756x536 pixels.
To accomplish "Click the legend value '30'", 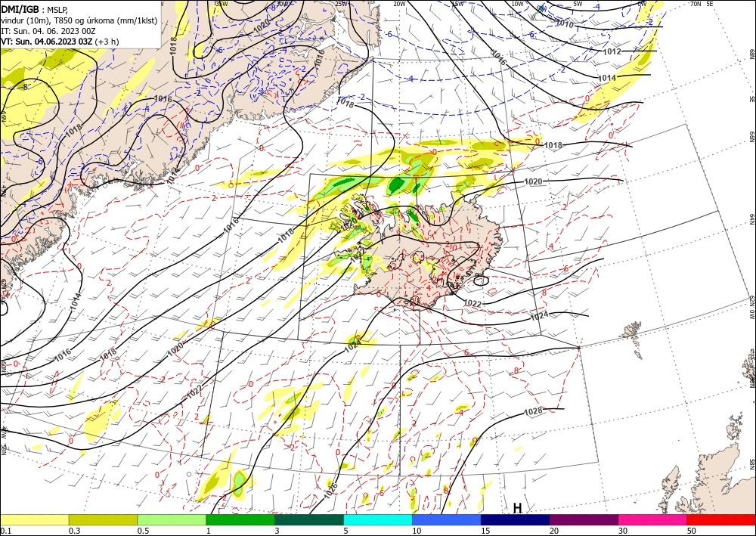I will [623, 531].
